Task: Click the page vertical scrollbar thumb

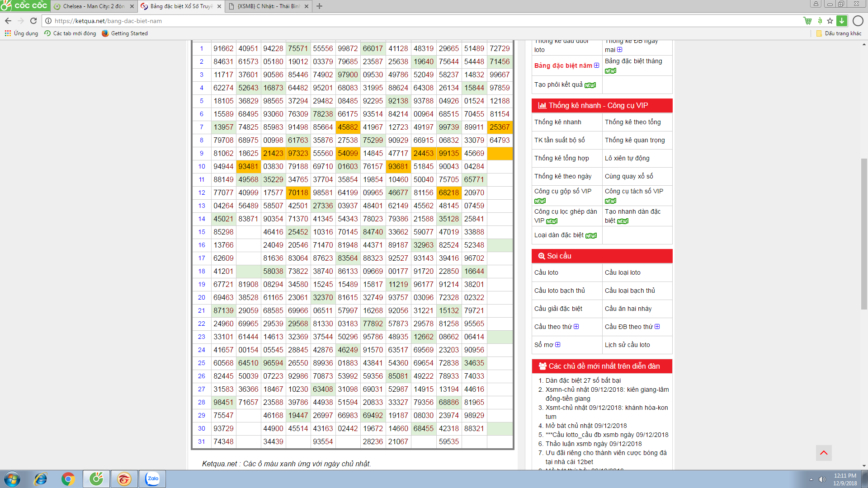Action: (x=864, y=234)
